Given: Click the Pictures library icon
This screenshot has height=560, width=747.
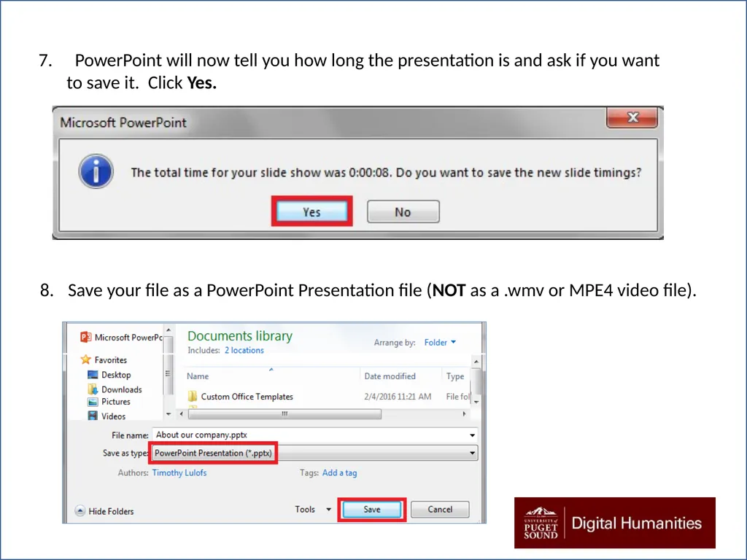Looking at the screenshot, I should [93, 402].
